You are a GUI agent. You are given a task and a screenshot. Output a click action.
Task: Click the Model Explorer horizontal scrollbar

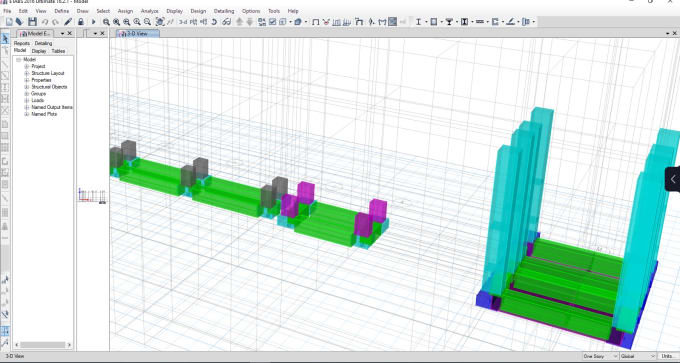43,345
